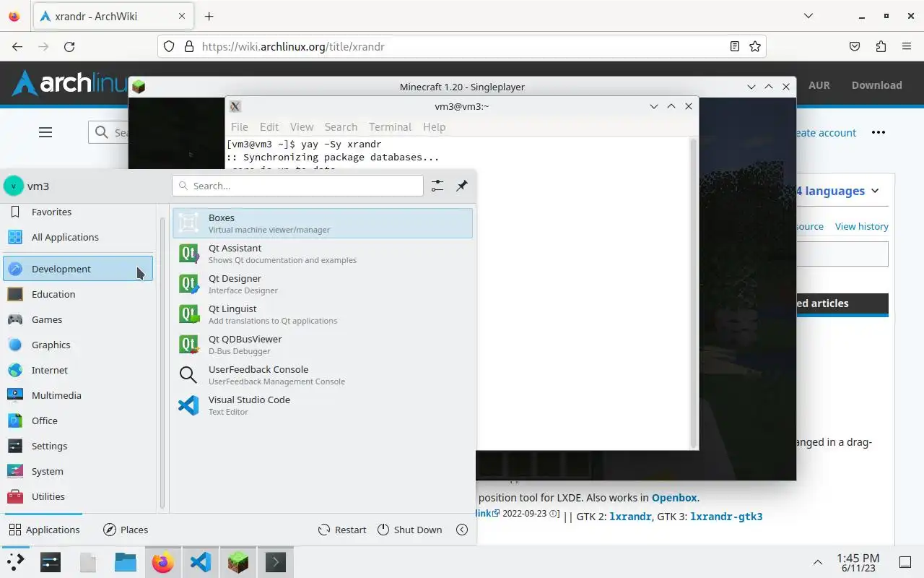
Task: Open Firefox Pocket save icon
Action: coord(855,46)
